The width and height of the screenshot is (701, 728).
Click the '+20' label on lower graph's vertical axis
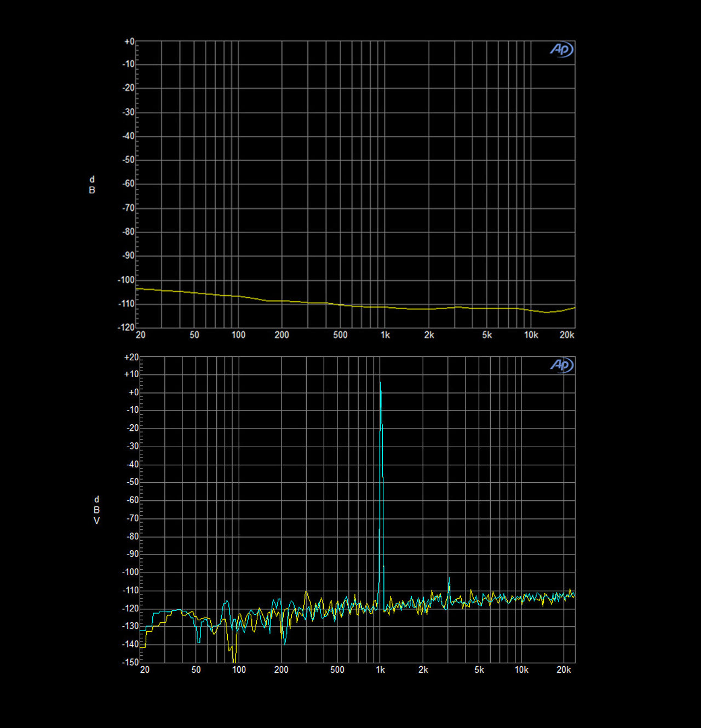click(131, 357)
